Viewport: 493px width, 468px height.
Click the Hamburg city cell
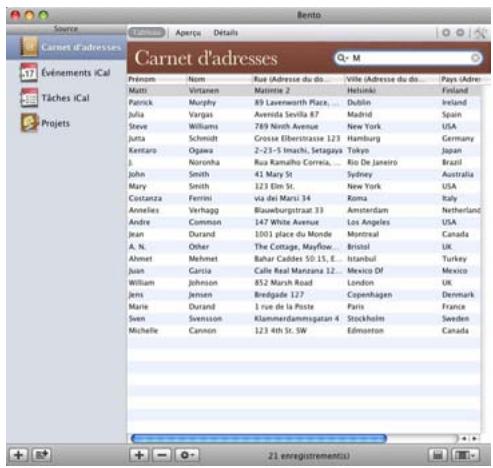pos(364,138)
